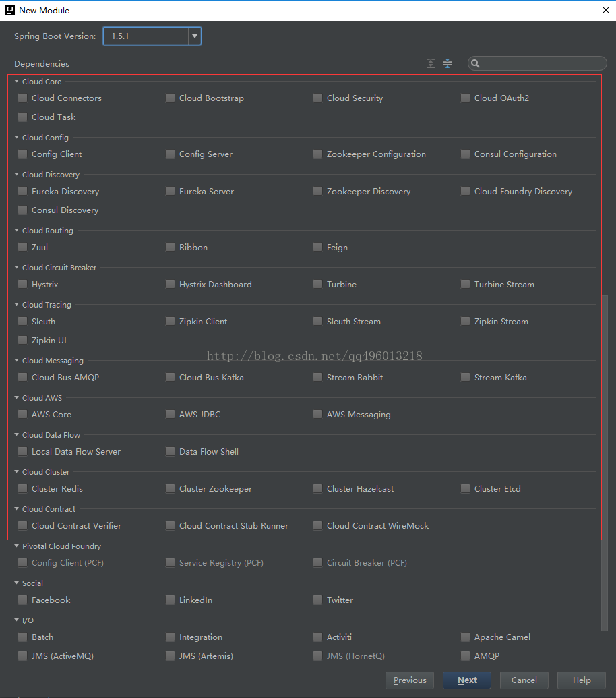This screenshot has width=616, height=698.
Task: Tick the Hystrix Dashboard checkbox
Action: click(170, 284)
